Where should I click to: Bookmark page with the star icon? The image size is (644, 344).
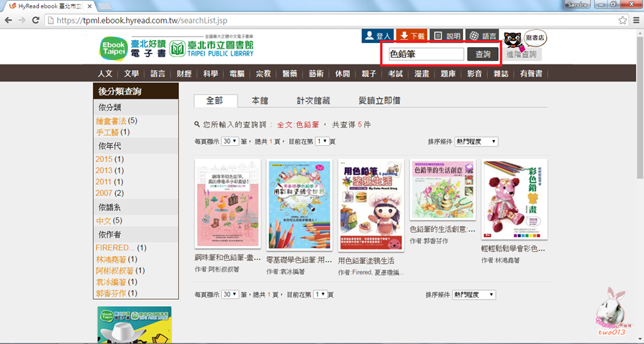[x=621, y=20]
